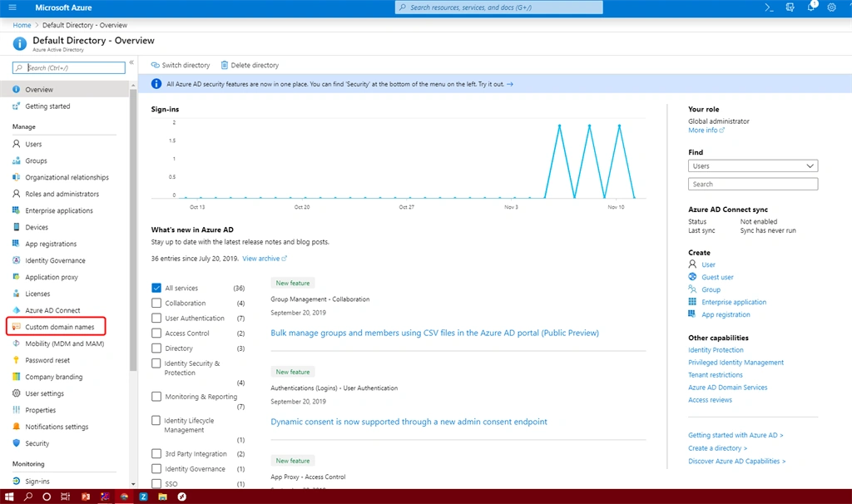This screenshot has height=504, width=852.
Task: Click Delete directory command
Action: (x=250, y=65)
